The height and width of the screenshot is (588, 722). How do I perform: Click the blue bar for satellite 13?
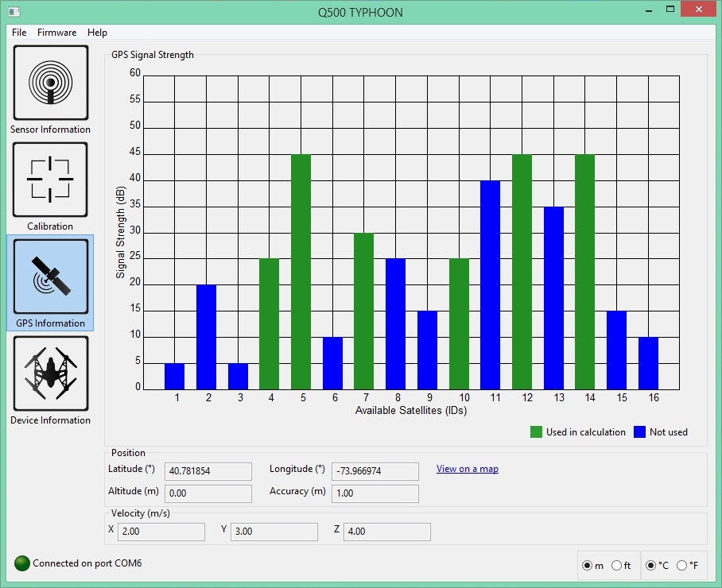(x=554, y=298)
